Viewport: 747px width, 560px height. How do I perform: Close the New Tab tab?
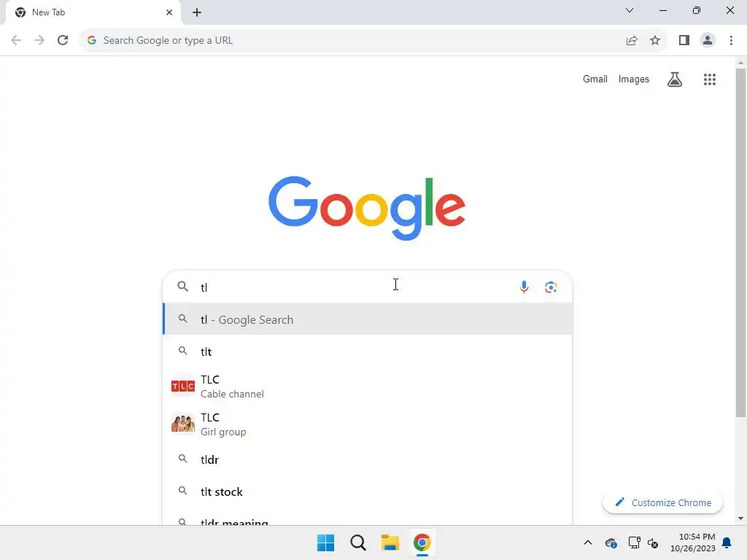(x=169, y=12)
